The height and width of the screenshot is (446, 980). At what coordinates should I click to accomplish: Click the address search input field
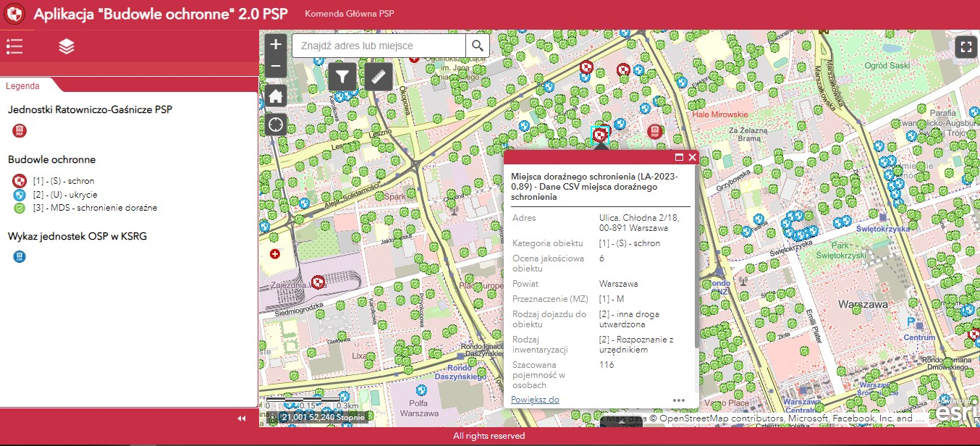pos(379,46)
